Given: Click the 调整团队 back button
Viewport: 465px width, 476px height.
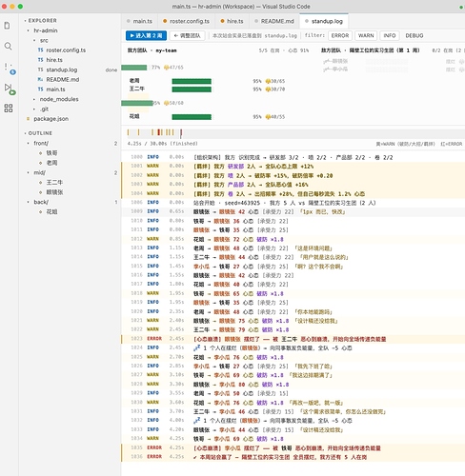Looking at the screenshot, I should [x=187, y=35].
